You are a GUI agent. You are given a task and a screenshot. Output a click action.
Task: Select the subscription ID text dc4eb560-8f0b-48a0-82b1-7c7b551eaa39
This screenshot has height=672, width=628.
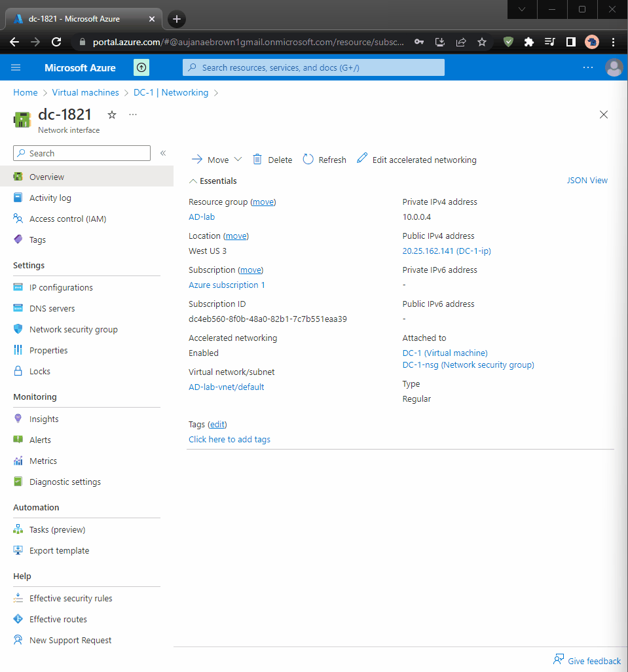pyautogui.click(x=268, y=319)
